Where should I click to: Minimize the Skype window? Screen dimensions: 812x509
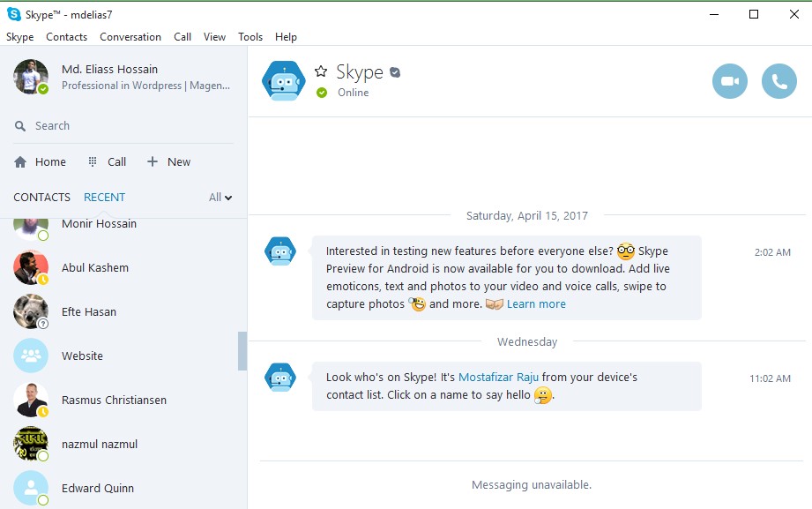pyautogui.click(x=714, y=14)
